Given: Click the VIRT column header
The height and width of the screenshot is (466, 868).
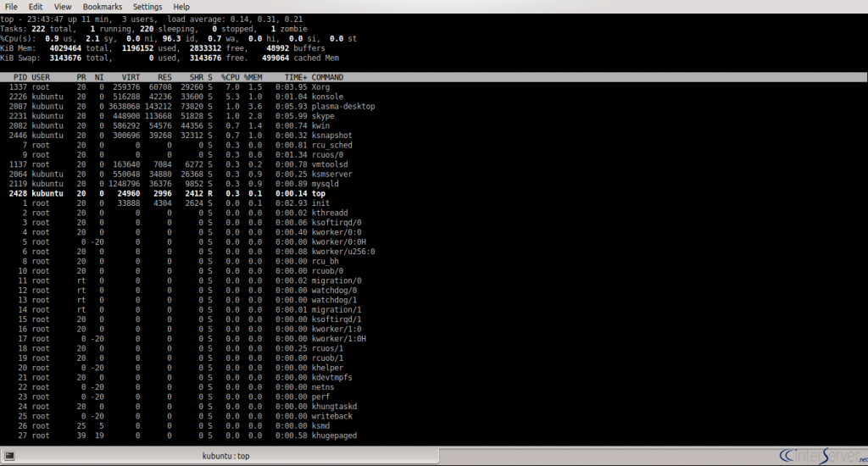Looking at the screenshot, I should 131,77.
